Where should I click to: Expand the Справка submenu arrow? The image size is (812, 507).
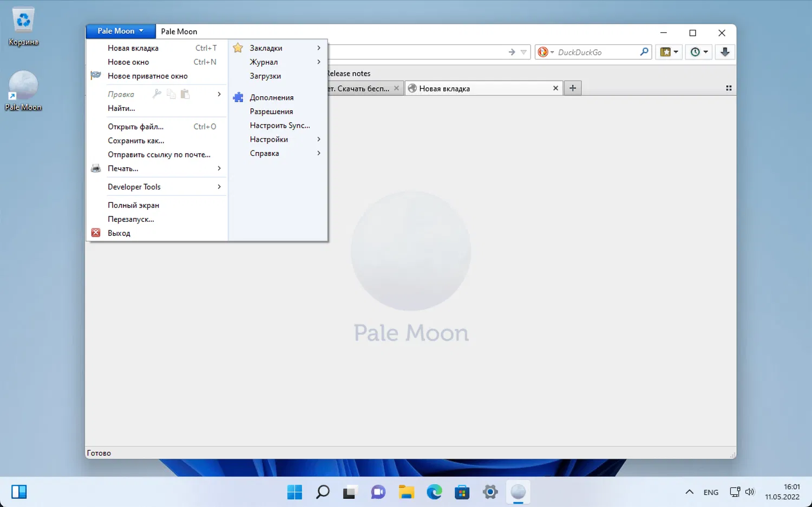point(319,153)
